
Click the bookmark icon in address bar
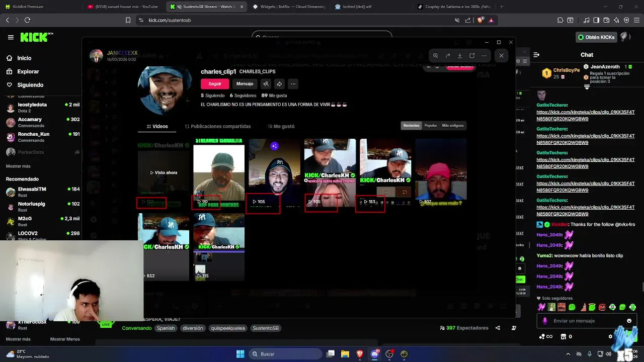[128, 20]
